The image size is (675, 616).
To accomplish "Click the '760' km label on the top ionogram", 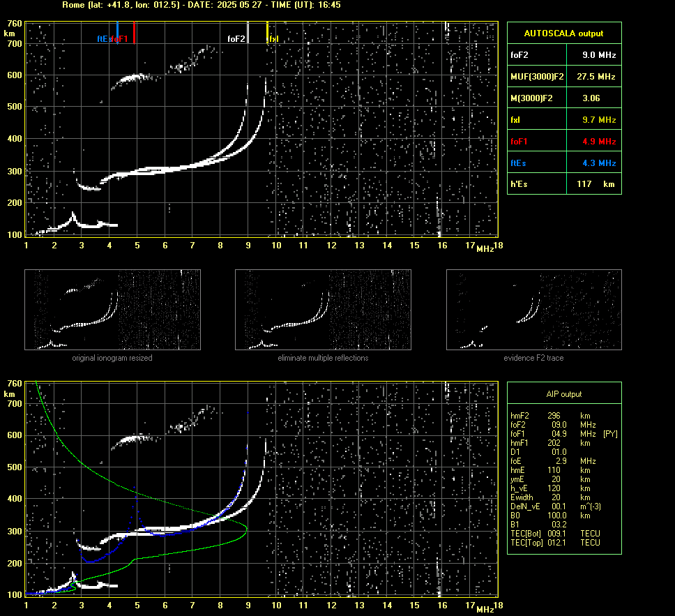I will [x=14, y=23].
